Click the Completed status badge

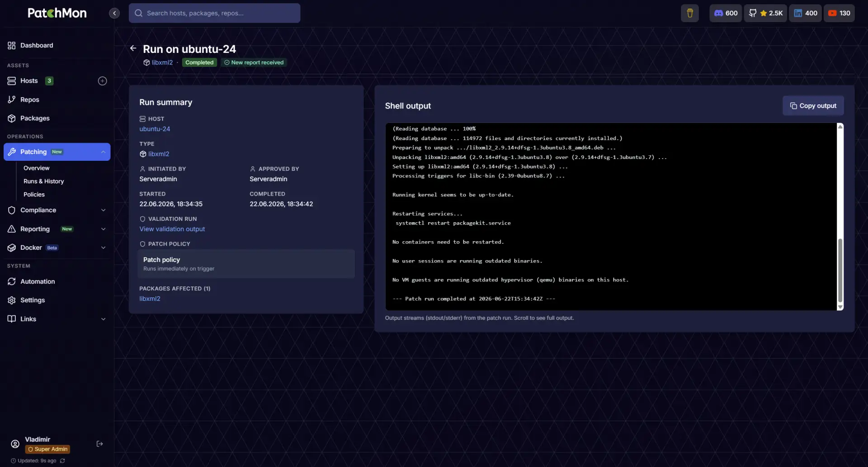pyautogui.click(x=199, y=63)
